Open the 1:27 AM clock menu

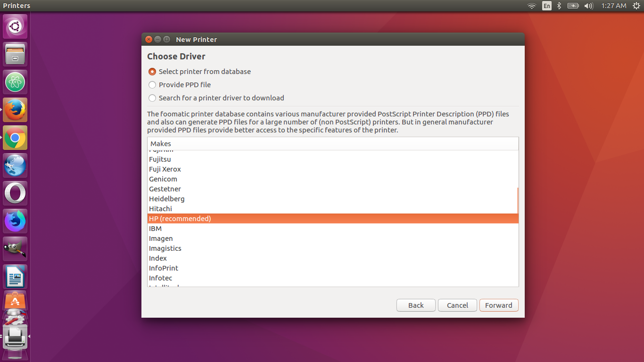[614, 6]
